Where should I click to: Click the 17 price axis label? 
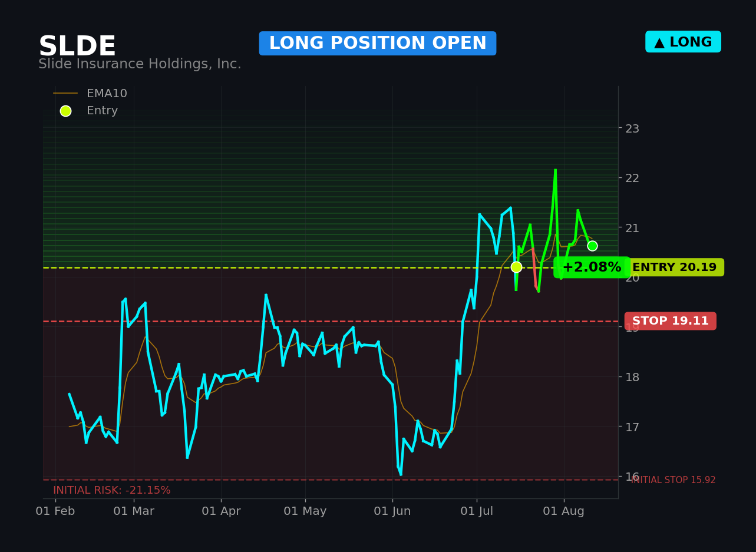(632, 427)
